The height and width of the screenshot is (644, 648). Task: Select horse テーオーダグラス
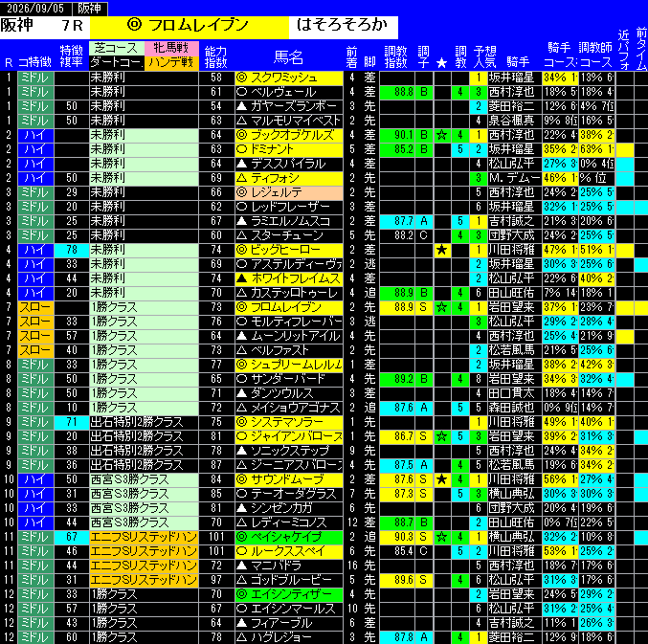coord(289,494)
